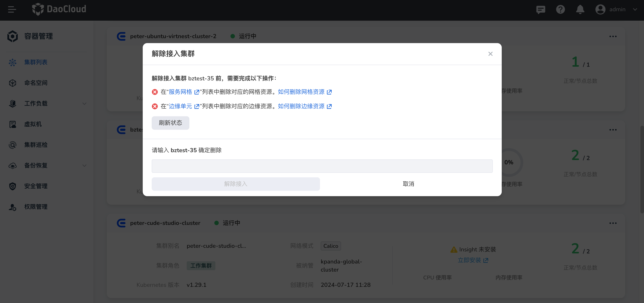
Task: Open the 权限管理 sidebar item
Action: pos(36,207)
